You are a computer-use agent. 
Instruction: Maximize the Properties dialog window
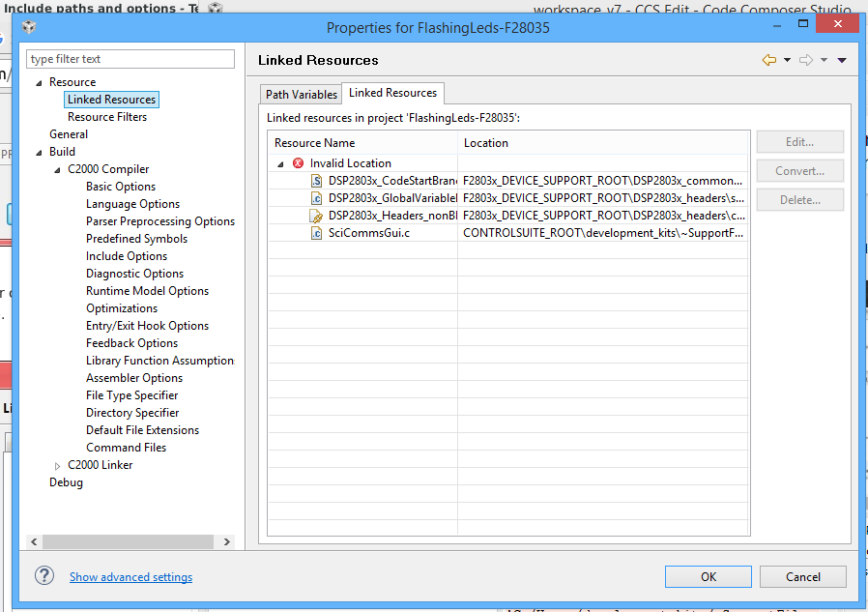point(803,24)
